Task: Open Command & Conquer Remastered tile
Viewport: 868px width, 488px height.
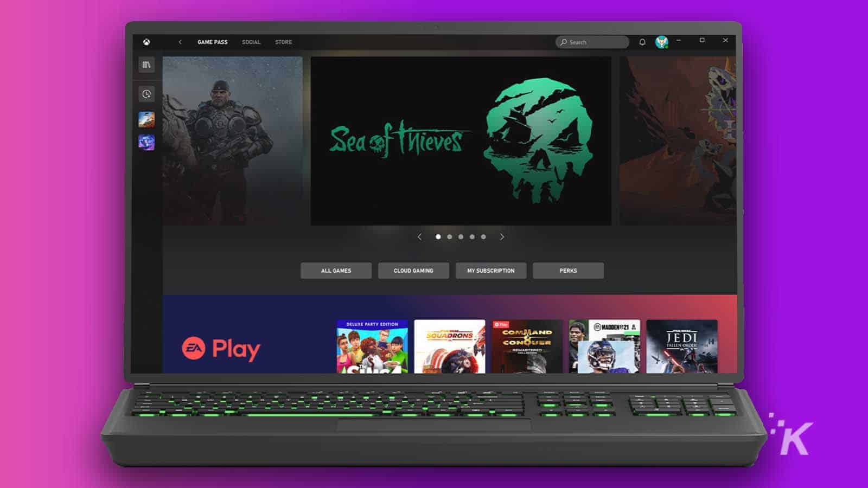Action: point(527,346)
